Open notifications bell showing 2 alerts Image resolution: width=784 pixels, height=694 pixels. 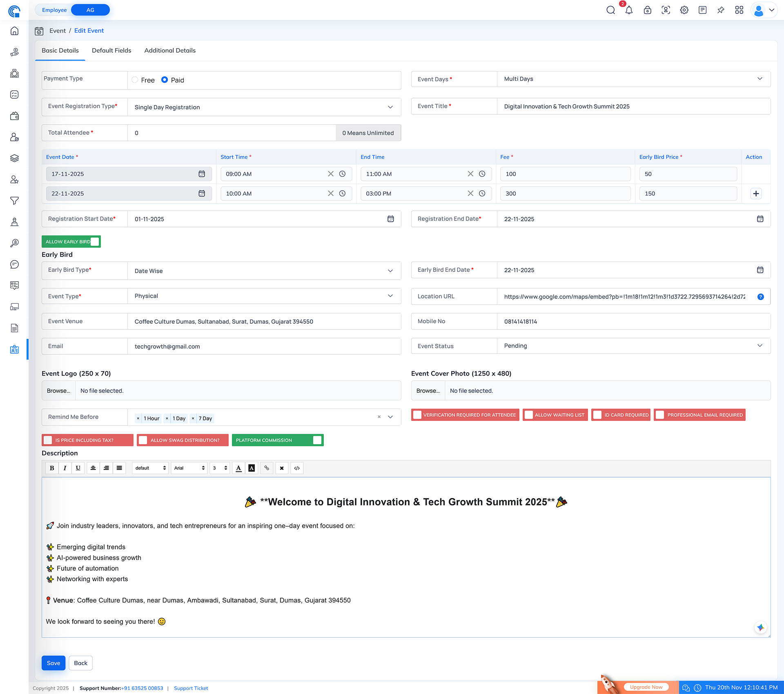point(629,10)
